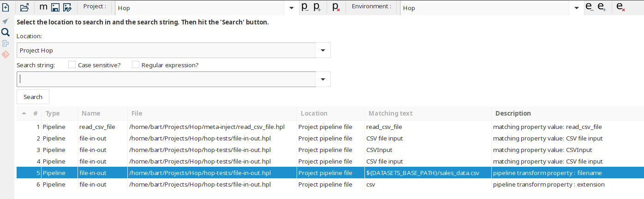644x199 pixels.
Task: Click the add project 'p+' icon
Action: (x=317, y=7)
